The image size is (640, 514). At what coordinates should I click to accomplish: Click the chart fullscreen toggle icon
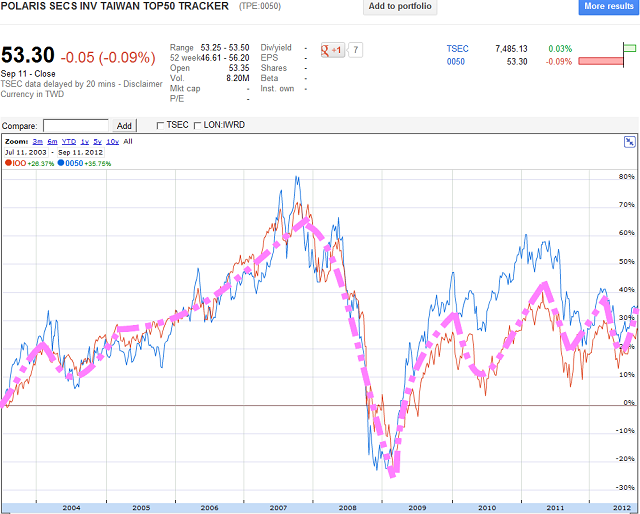pyautogui.click(x=630, y=142)
